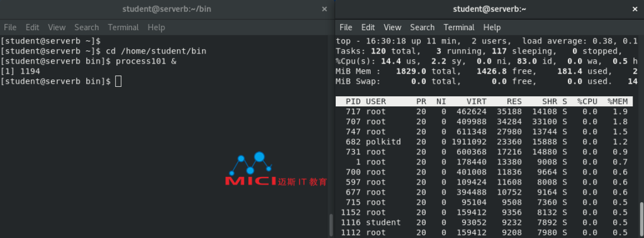Click PID 747 in the process list
This screenshot has height=238, width=644.
(353, 132)
